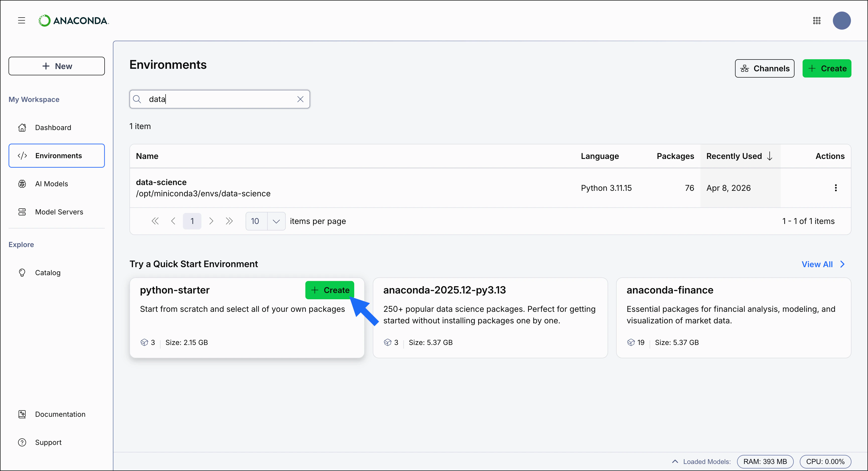Expand the Loaded Models chevron
This screenshot has height=471, width=868.
(x=675, y=461)
